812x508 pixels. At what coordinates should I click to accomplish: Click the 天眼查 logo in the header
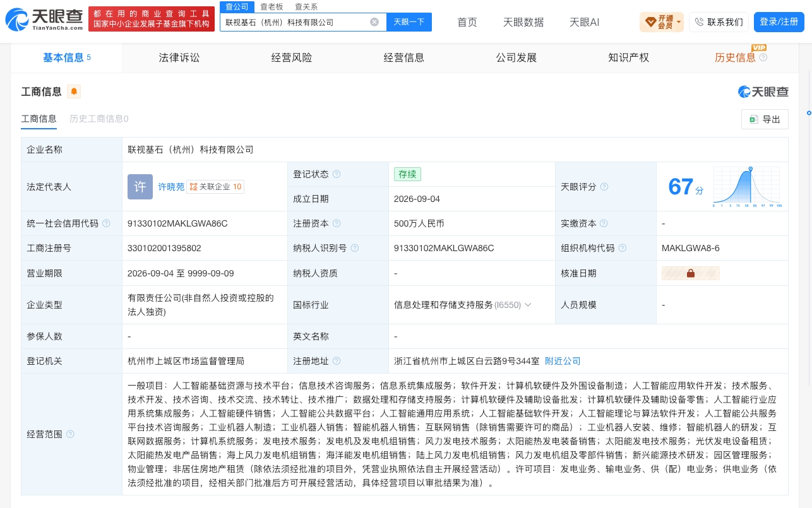coord(44,20)
